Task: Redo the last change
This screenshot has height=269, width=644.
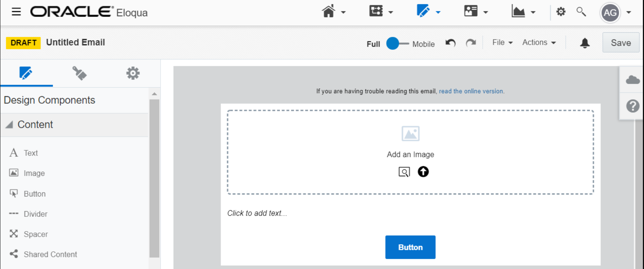Action: pyautogui.click(x=471, y=43)
